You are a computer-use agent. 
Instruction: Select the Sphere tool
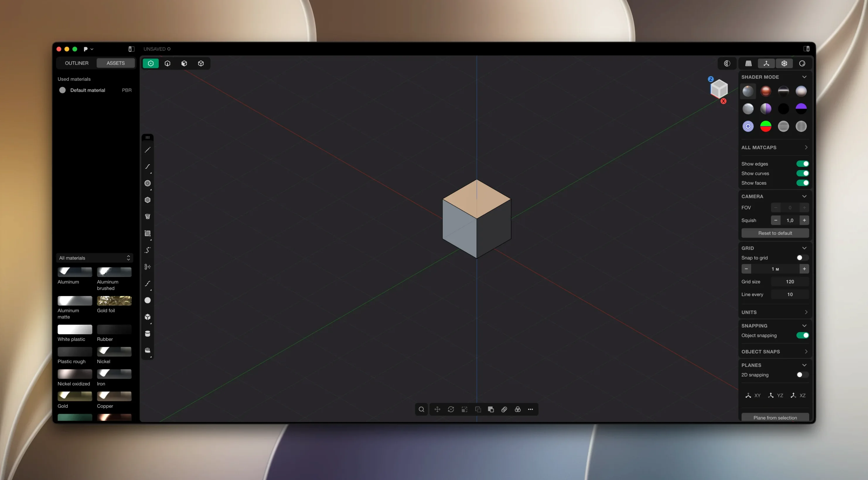[147, 300]
